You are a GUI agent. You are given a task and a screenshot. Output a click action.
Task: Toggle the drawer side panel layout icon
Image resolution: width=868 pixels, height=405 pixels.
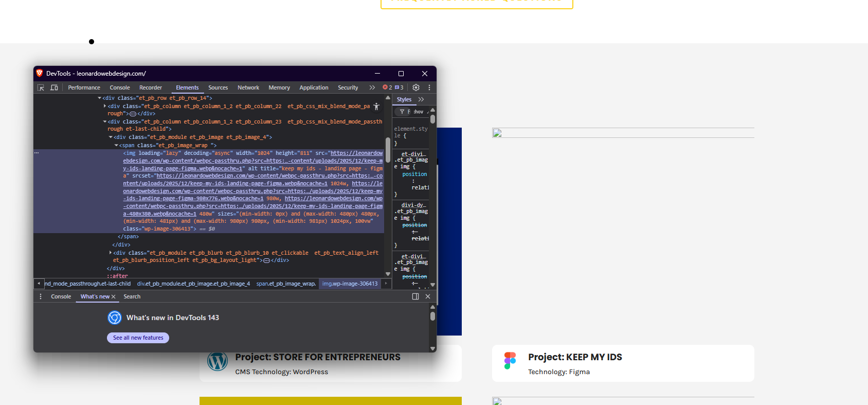click(415, 296)
